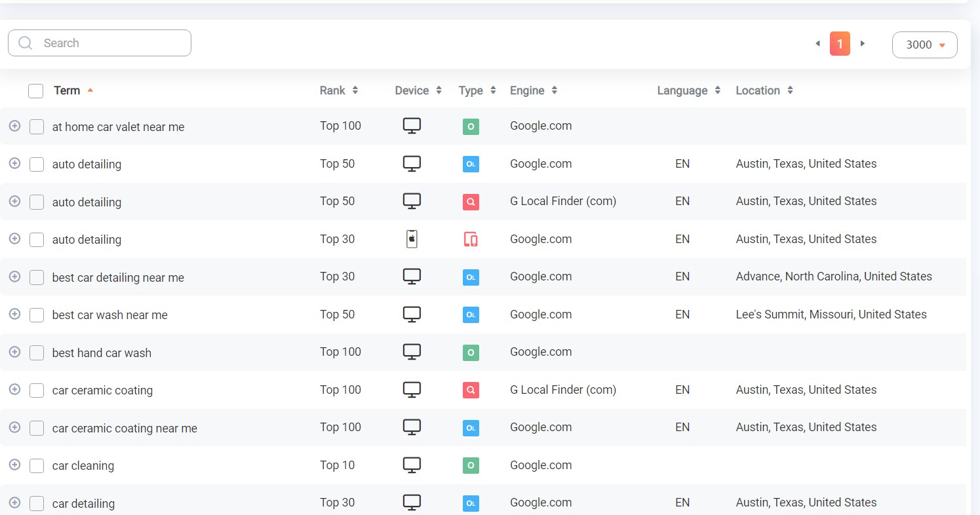Click the term 'car ceramic coating near me'
This screenshot has height=515, width=980.
click(125, 429)
